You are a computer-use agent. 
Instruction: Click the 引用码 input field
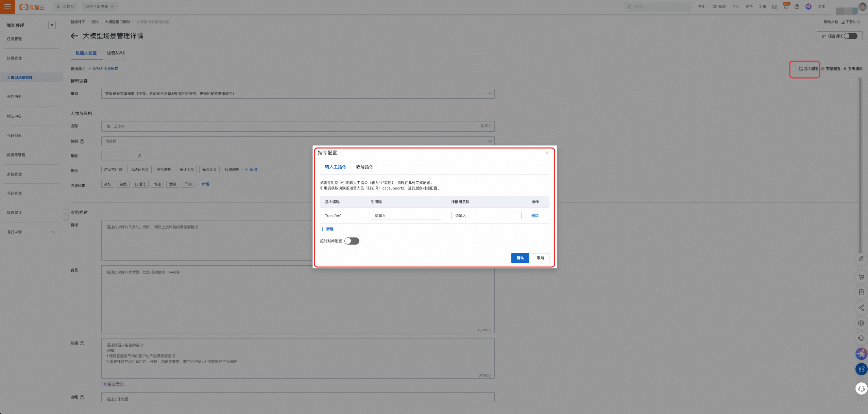pyautogui.click(x=406, y=216)
